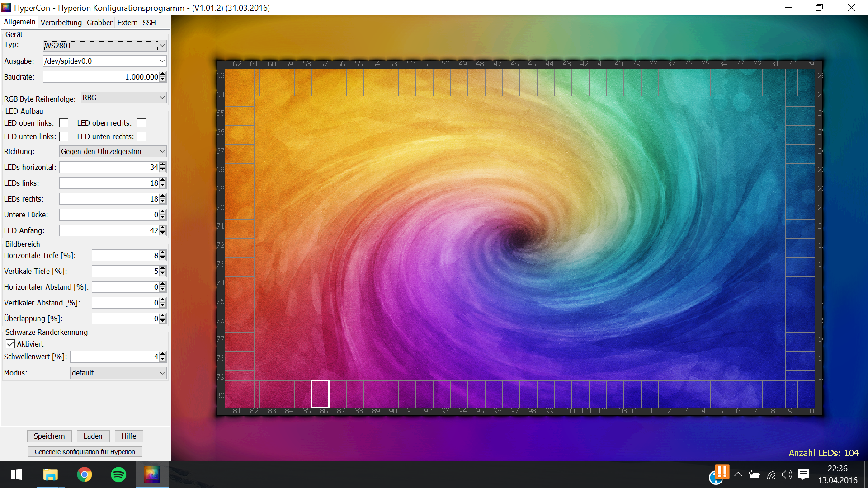Image resolution: width=868 pixels, height=488 pixels.
Task: Click the volume speaker tray icon
Action: tap(787, 474)
